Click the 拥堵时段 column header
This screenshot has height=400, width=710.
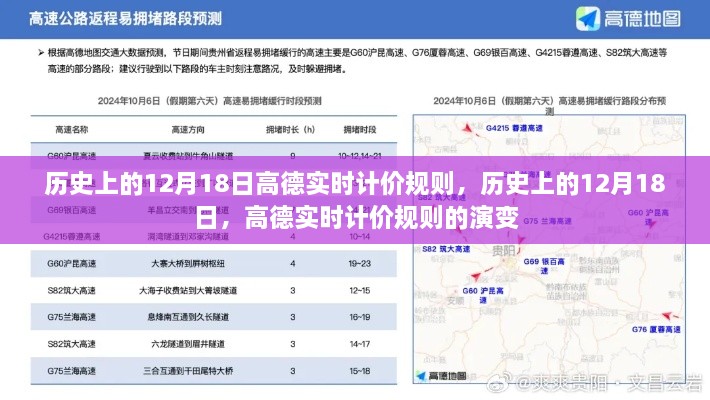coord(360,130)
